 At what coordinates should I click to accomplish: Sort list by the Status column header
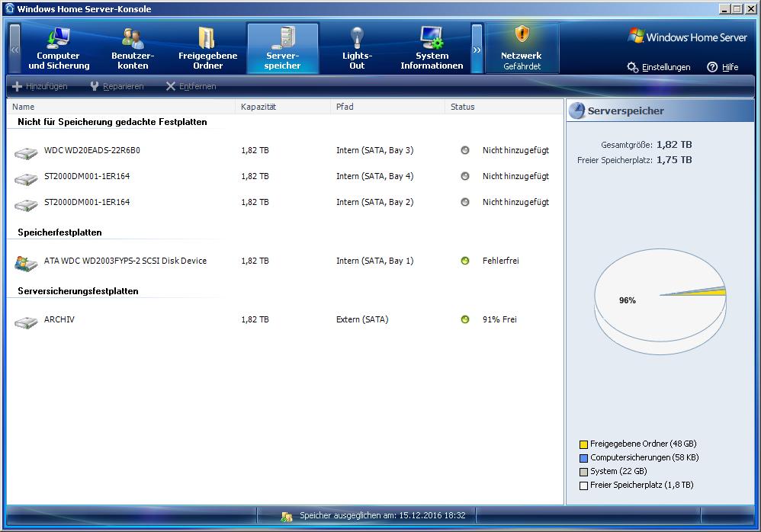[x=504, y=107]
